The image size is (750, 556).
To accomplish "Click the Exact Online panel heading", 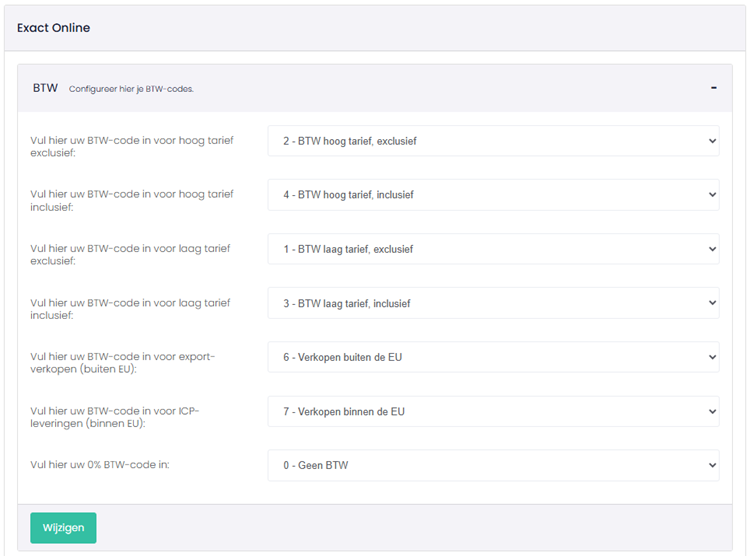I will 54,28.
